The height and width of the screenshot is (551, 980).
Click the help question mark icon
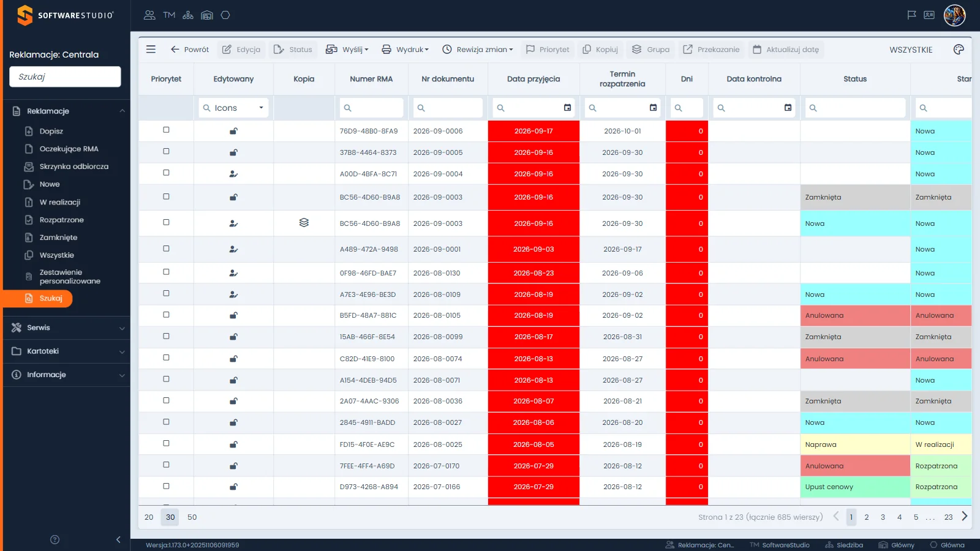(x=55, y=539)
